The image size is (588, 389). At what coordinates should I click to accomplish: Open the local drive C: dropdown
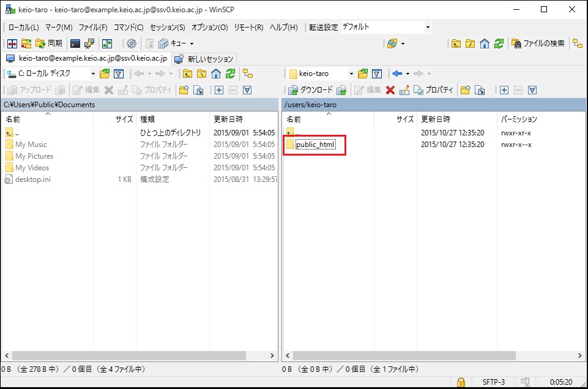pyautogui.click(x=93, y=74)
